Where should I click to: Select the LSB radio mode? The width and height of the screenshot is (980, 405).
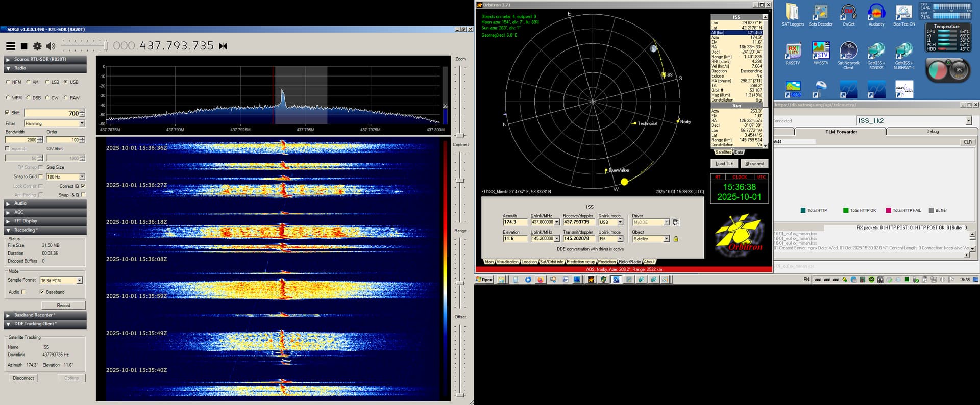47,82
